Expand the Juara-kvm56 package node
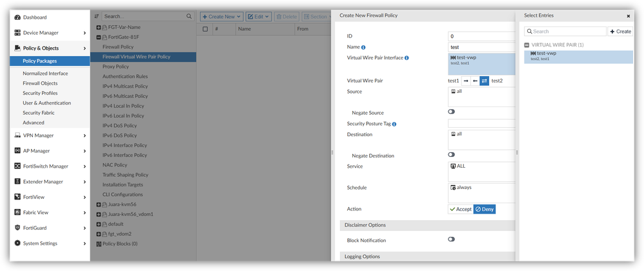The height and width of the screenshot is (271, 644). (99, 204)
